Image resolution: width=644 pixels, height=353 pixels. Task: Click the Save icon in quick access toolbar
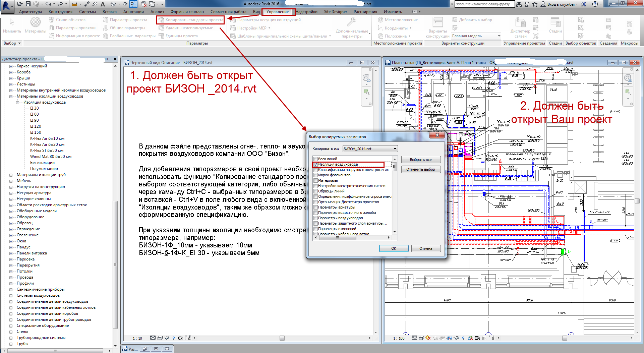coord(28,4)
